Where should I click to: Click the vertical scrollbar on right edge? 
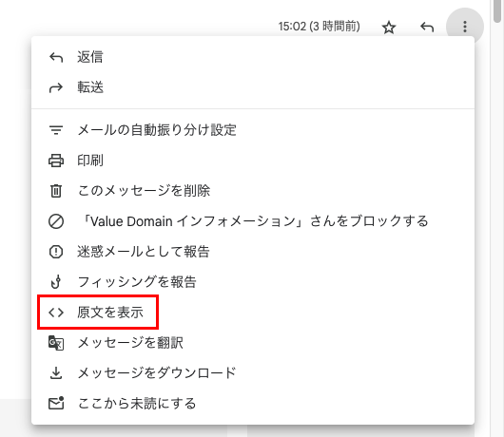point(497,218)
